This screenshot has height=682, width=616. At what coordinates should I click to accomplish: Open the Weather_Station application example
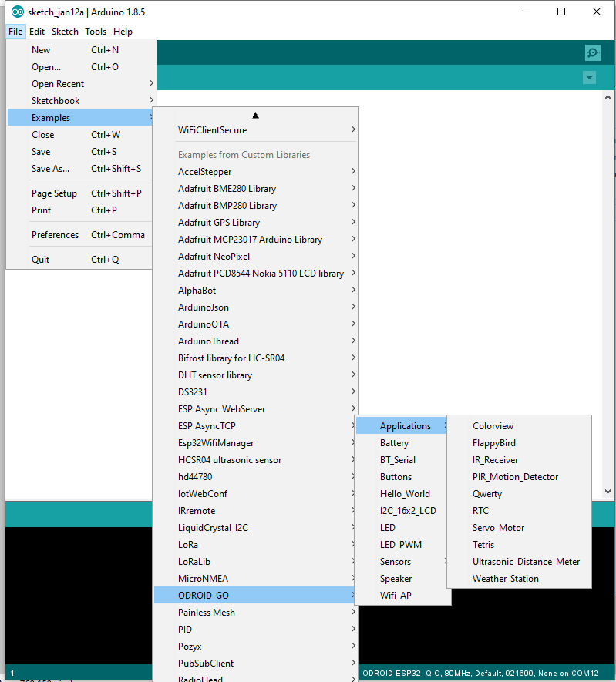click(x=520, y=579)
